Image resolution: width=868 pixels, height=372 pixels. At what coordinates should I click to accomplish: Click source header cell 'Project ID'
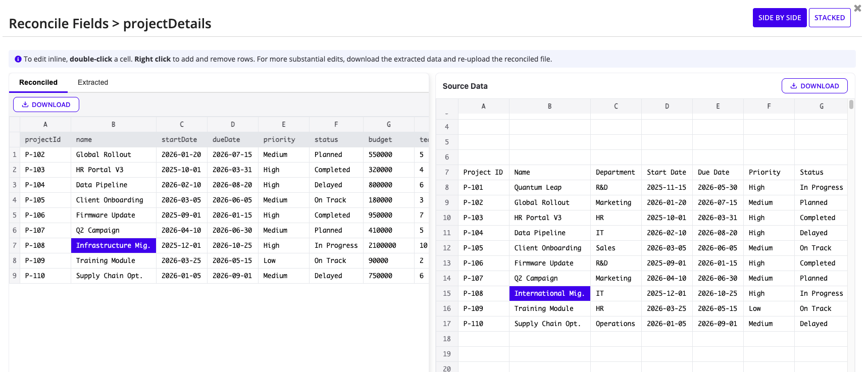[x=484, y=172]
